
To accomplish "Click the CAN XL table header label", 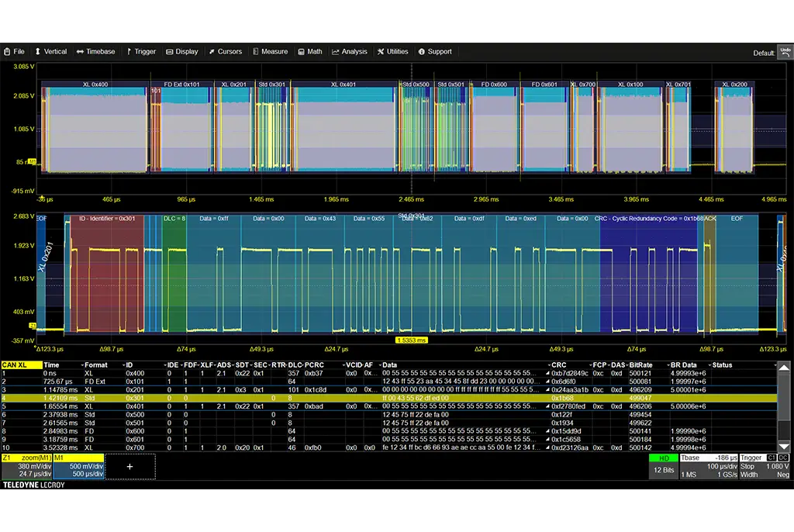I will pyautogui.click(x=22, y=364).
